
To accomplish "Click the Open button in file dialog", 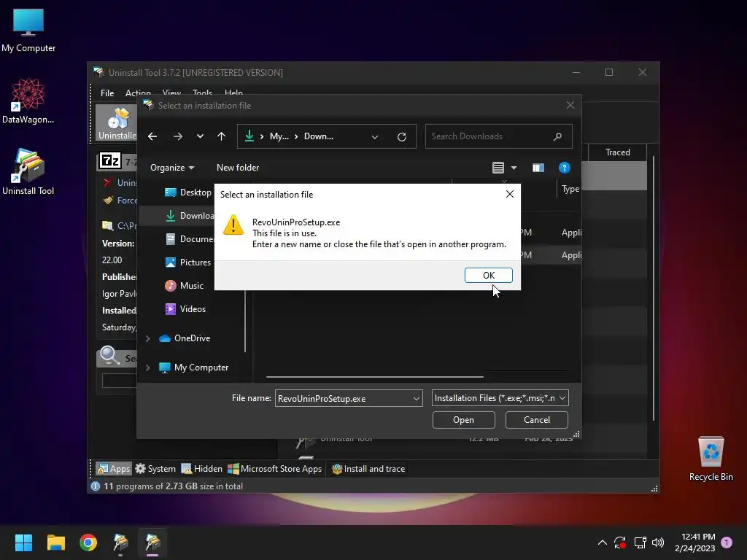I will pyautogui.click(x=463, y=419).
